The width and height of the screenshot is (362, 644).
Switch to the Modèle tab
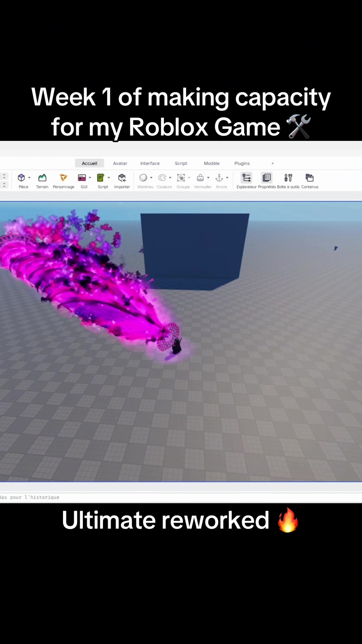coord(212,163)
